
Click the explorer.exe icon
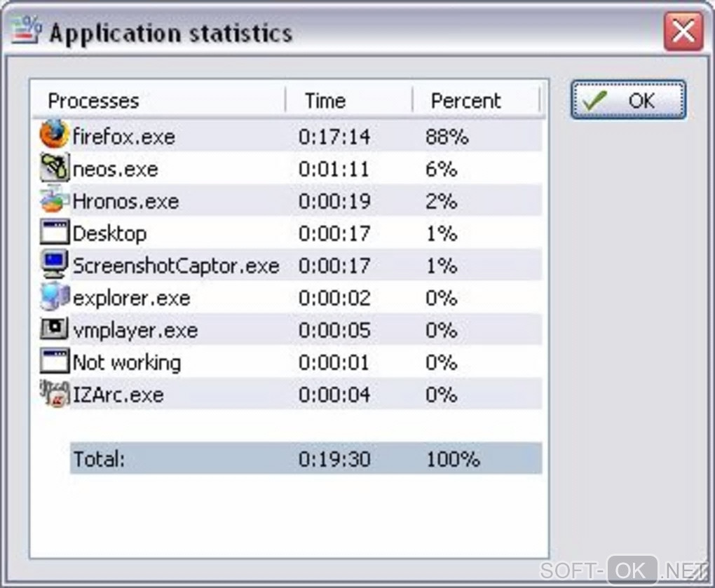[54, 296]
